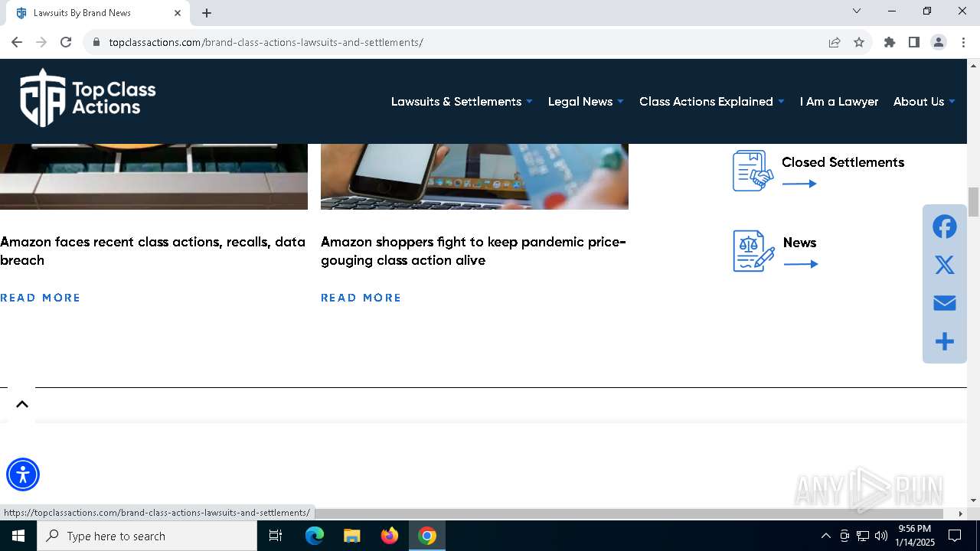
Task: Click News scales document icon
Action: point(753,251)
